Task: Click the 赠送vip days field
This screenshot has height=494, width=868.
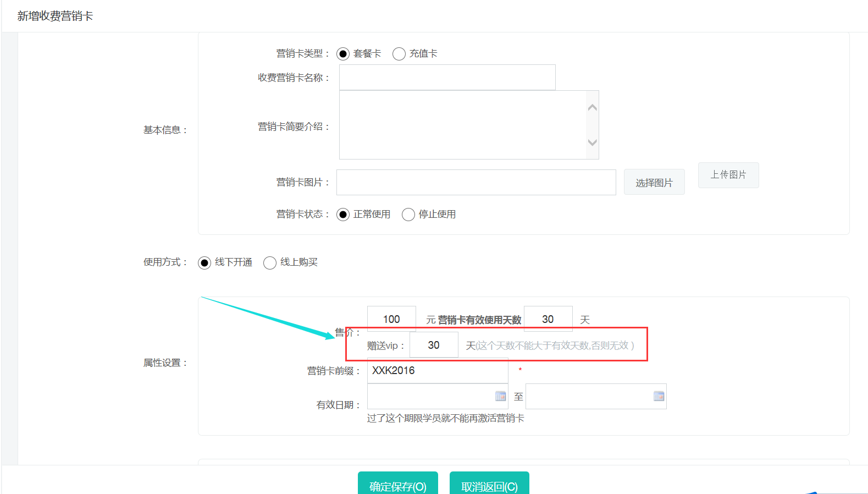Action: click(x=434, y=345)
